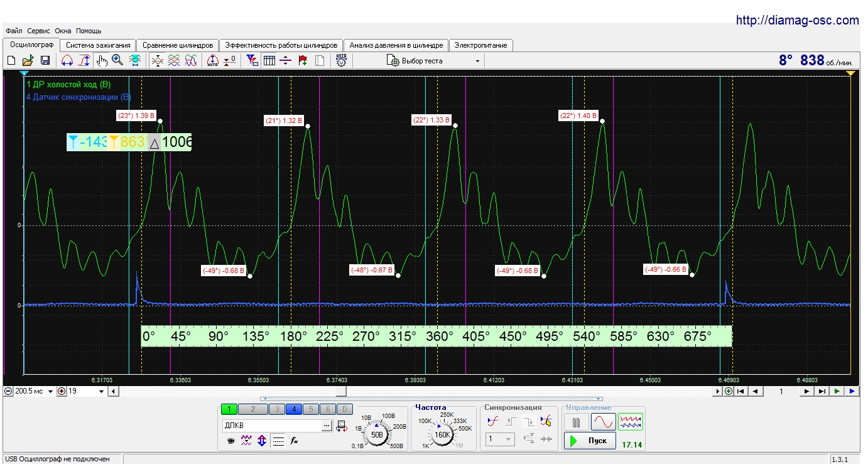The image size is (868, 467).
Task: Click the Пуск start button
Action: tap(589, 441)
